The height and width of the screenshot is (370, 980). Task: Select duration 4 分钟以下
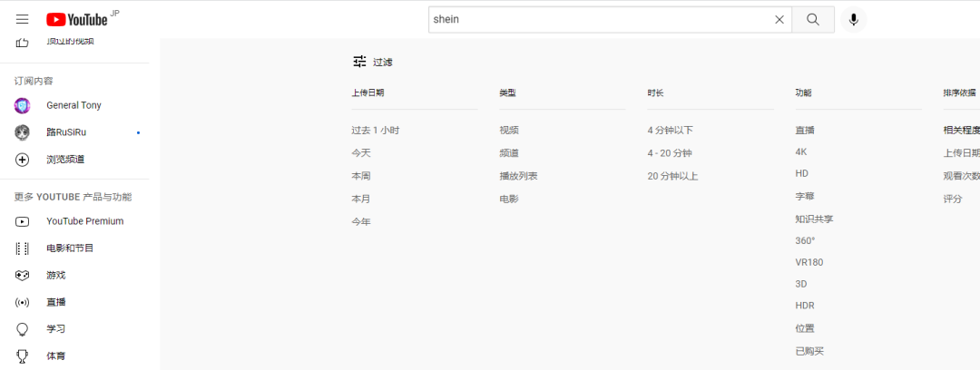click(x=670, y=131)
